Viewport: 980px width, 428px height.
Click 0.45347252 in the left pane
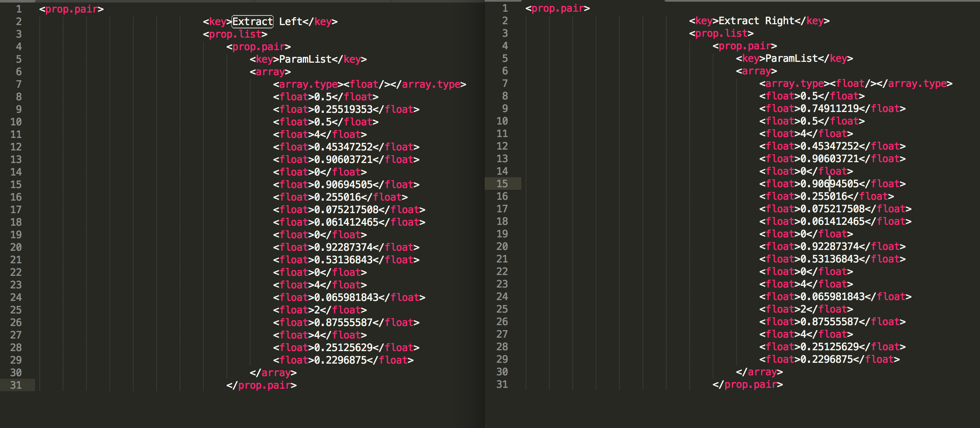(343, 147)
